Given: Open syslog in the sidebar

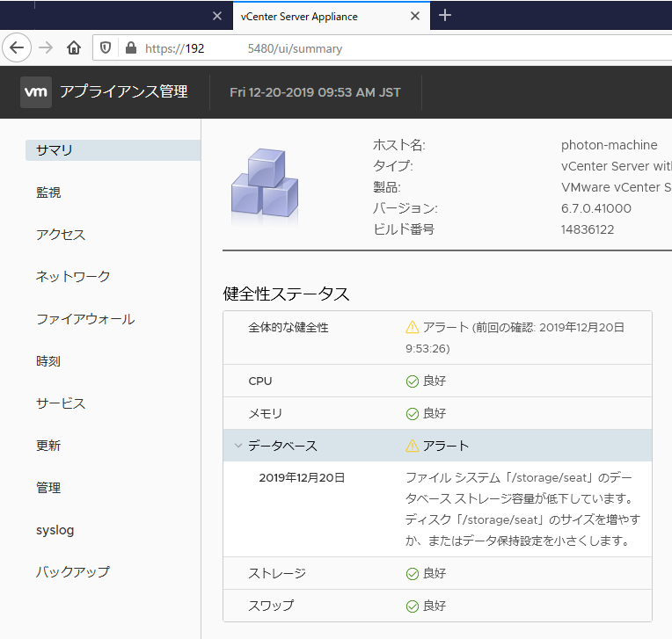Looking at the screenshot, I should [x=55, y=530].
